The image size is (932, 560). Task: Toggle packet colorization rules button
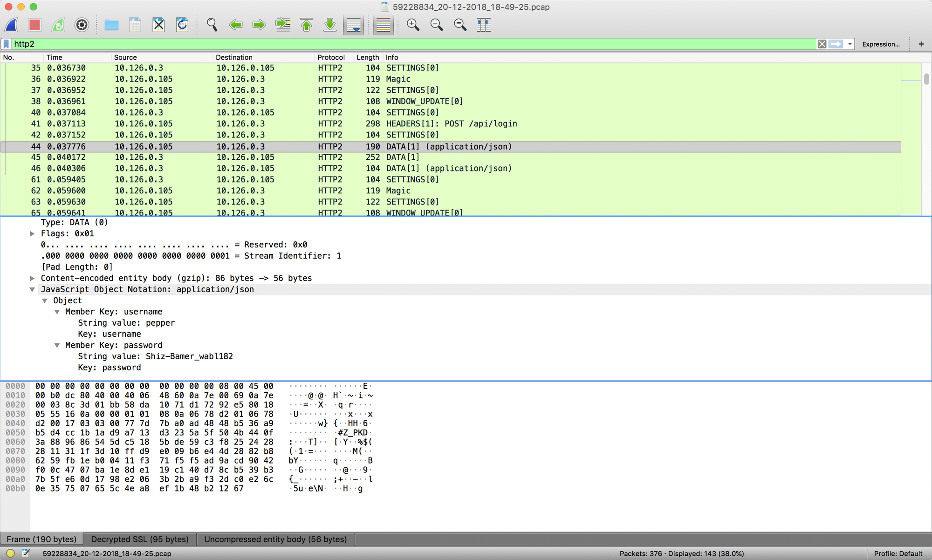tap(383, 25)
